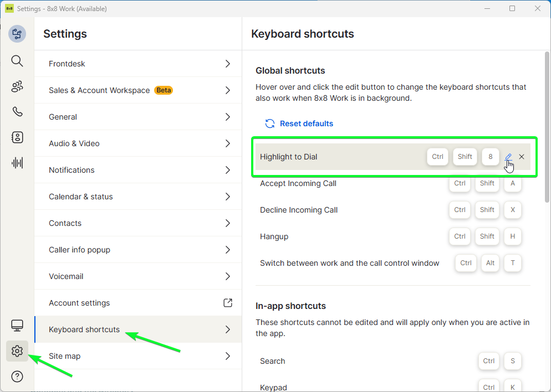Open Voicemail settings item
Viewport: 551px width, 392px height.
pyautogui.click(x=138, y=276)
